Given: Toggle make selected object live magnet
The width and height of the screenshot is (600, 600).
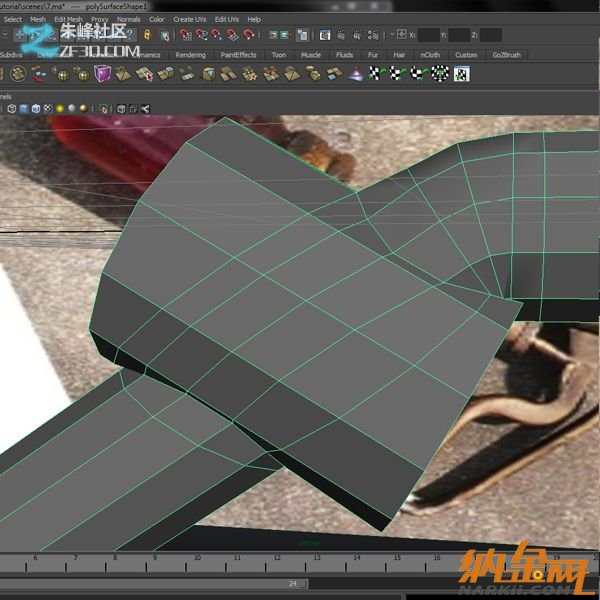Looking at the screenshot, I should [248, 35].
